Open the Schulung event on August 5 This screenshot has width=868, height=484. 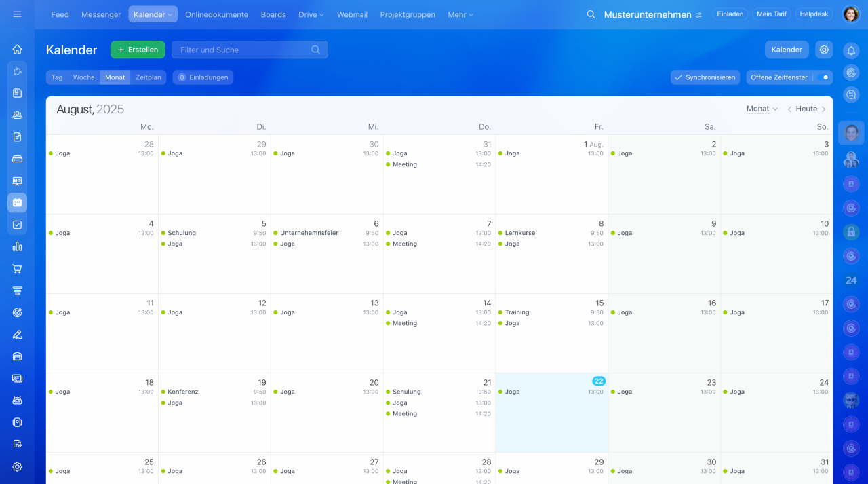[x=214, y=233]
